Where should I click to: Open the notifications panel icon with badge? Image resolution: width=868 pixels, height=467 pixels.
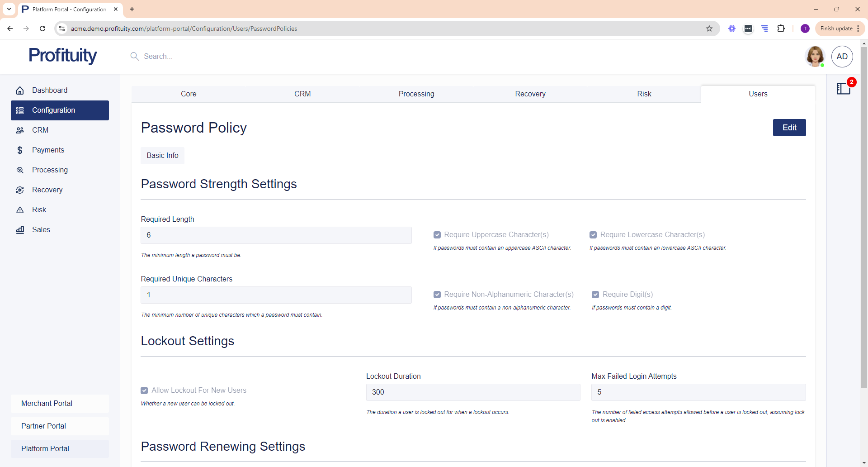pyautogui.click(x=844, y=88)
